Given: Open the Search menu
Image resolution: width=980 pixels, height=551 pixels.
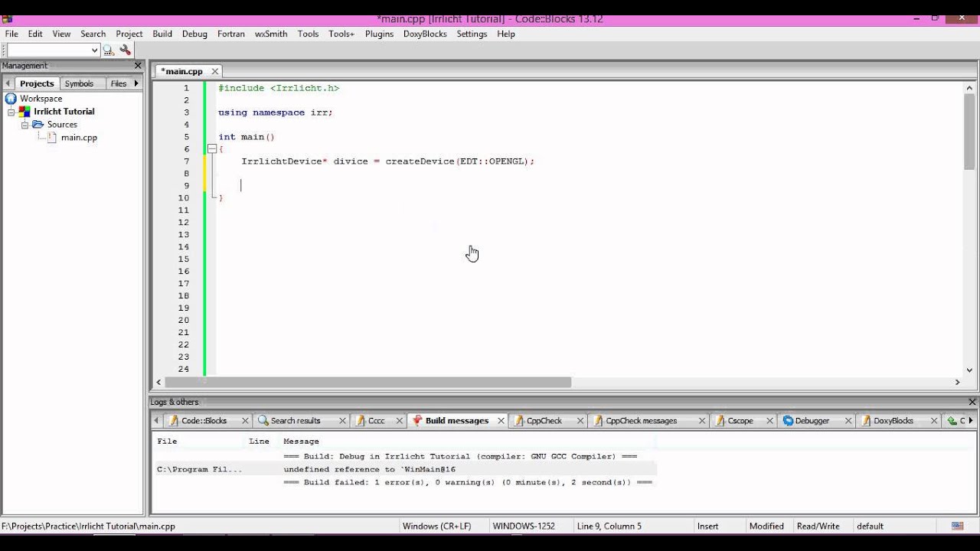Looking at the screenshot, I should tap(93, 34).
